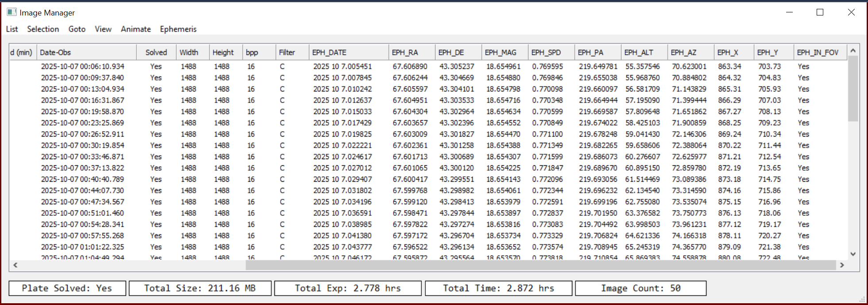Viewport: 868px width, 305px height.
Task: Select the row dated 2025-10-07 01:01:22.325
Action: (x=83, y=247)
